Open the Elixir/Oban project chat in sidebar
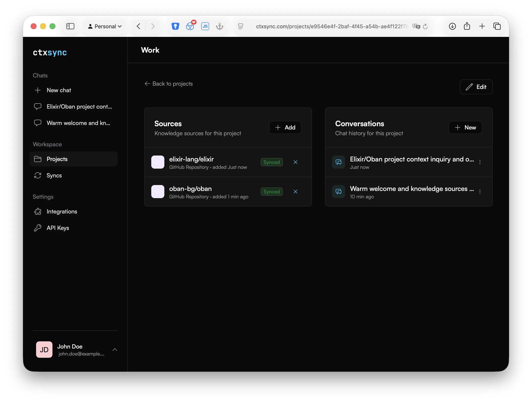Image resolution: width=532 pixels, height=402 pixels. pos(79,107)
